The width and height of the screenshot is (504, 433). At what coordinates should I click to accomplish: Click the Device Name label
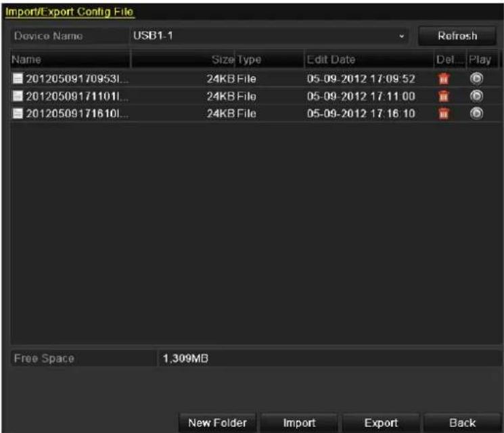[48, 36]
